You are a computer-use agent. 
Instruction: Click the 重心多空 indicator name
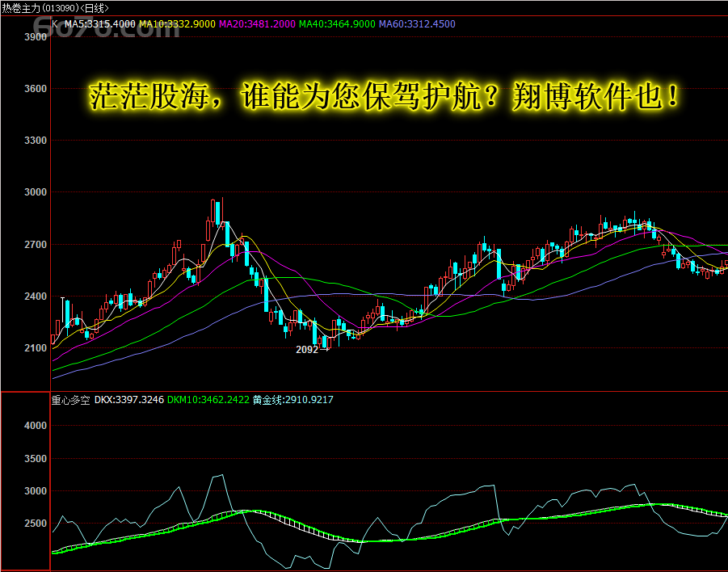(70, 400)
